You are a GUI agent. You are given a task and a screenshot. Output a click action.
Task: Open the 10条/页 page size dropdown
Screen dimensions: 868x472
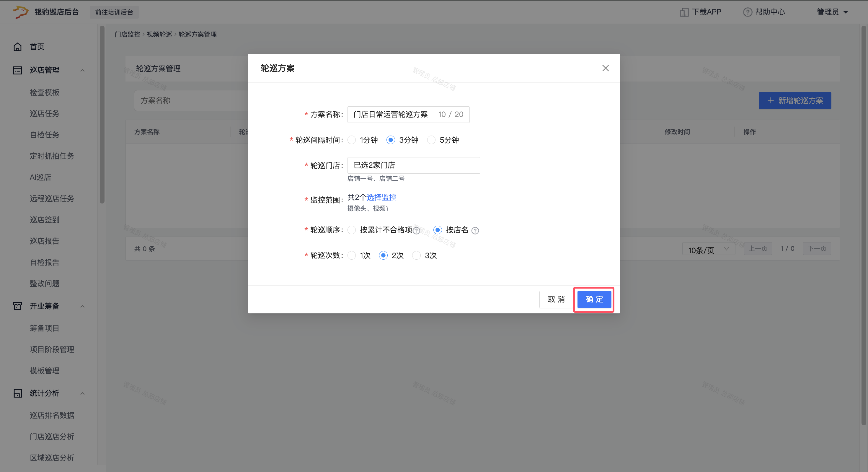click(708, 249)
